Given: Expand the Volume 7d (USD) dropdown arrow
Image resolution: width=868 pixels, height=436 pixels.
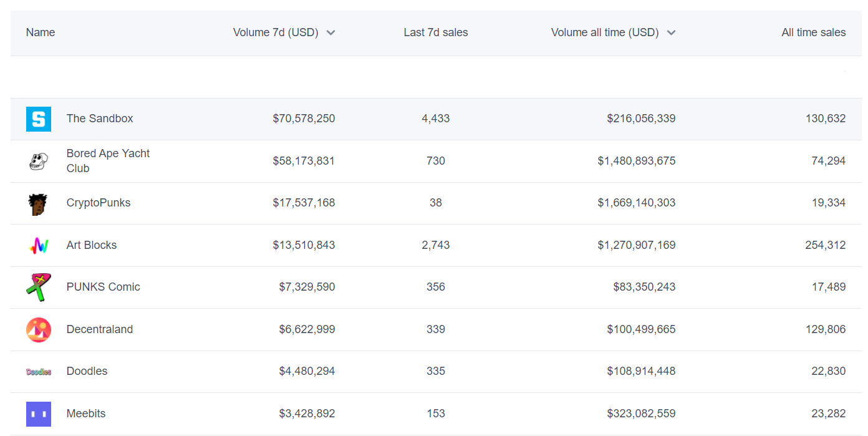Looking at the screenshot, I should (x=331, y=33).
